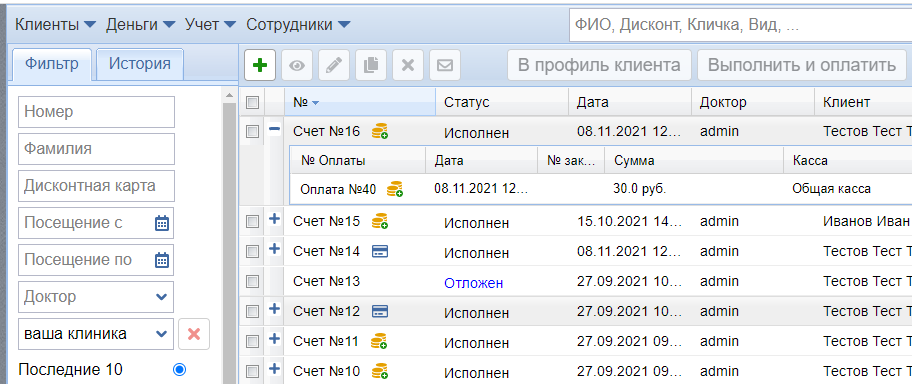Focus the Дисконтная карта input field

[x=96, y=186]
